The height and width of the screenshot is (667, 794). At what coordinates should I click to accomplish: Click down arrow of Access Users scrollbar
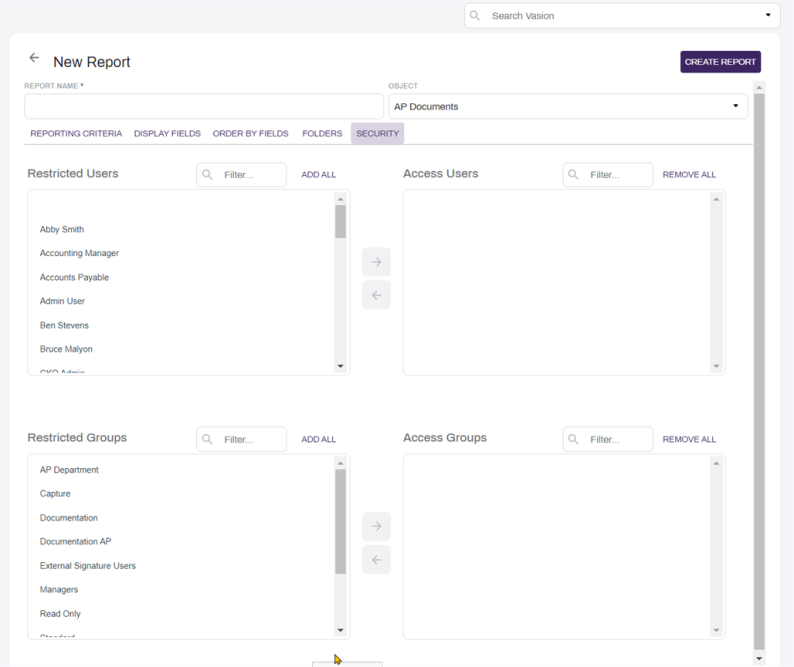pos(716,366)
